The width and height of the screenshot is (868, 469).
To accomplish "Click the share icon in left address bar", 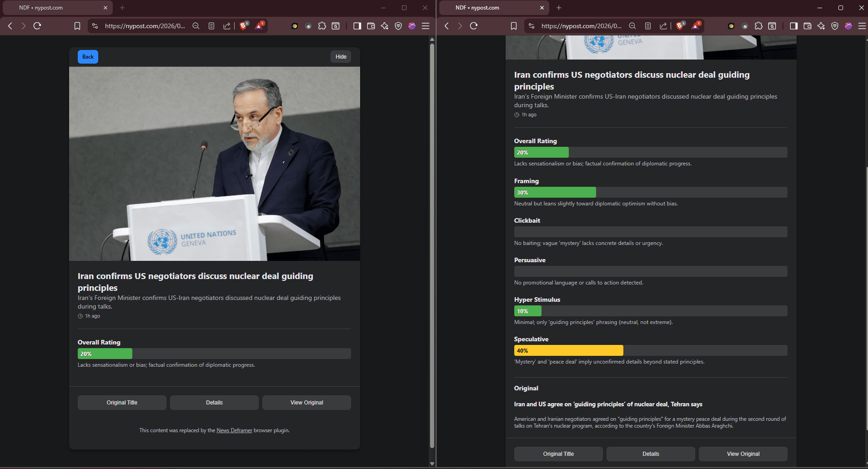I will (226, 26).
